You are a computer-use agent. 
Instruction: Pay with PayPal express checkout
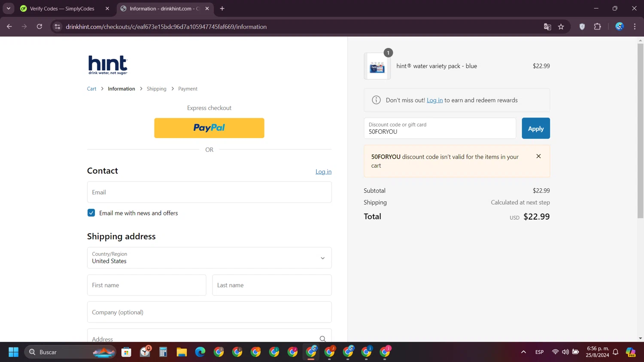click(209, 128)
